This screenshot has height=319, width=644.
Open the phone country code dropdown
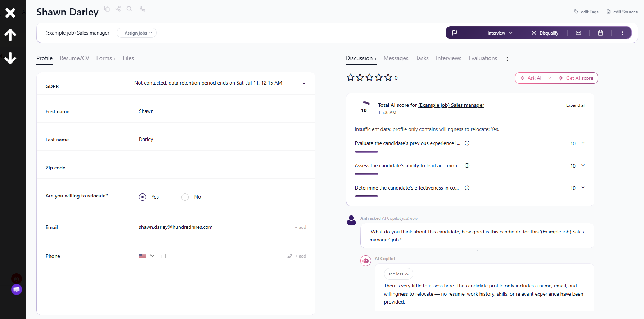tap(147, 256)
